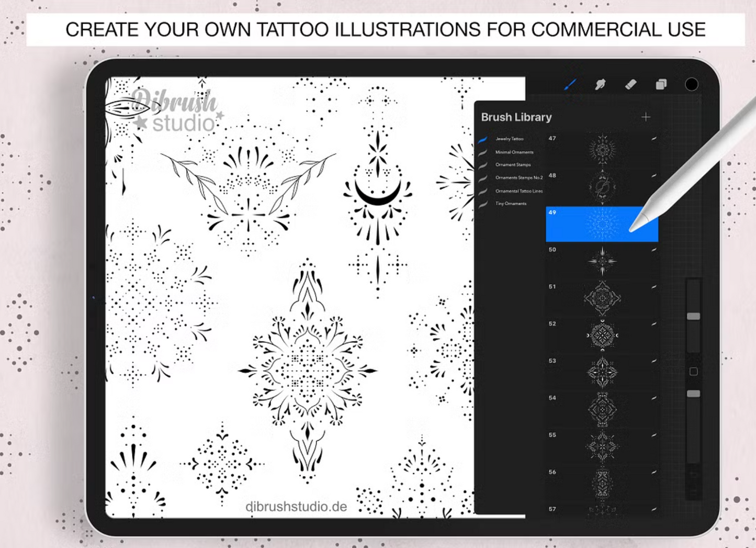Choose brush stamp 56
756x548 pixels.
[602, 484]
